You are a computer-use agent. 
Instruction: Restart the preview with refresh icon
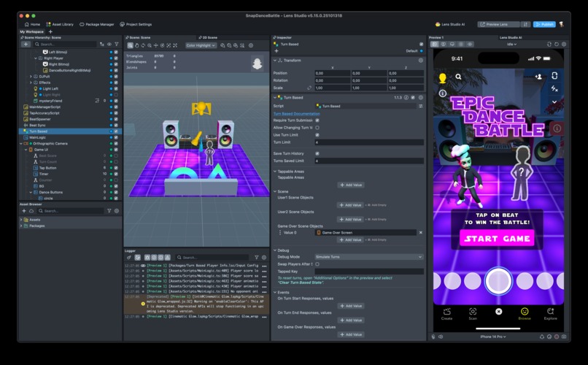[x=557, y=45]
